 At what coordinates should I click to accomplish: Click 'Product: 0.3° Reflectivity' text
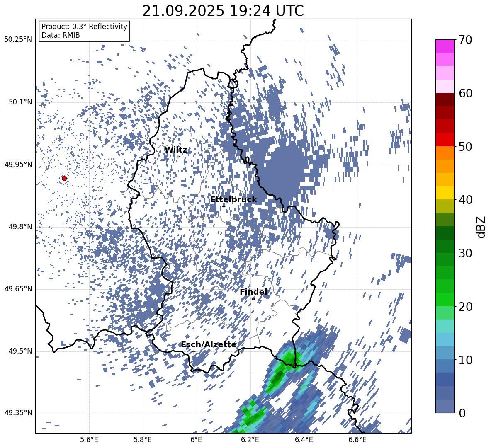click(x=84, y=26)
